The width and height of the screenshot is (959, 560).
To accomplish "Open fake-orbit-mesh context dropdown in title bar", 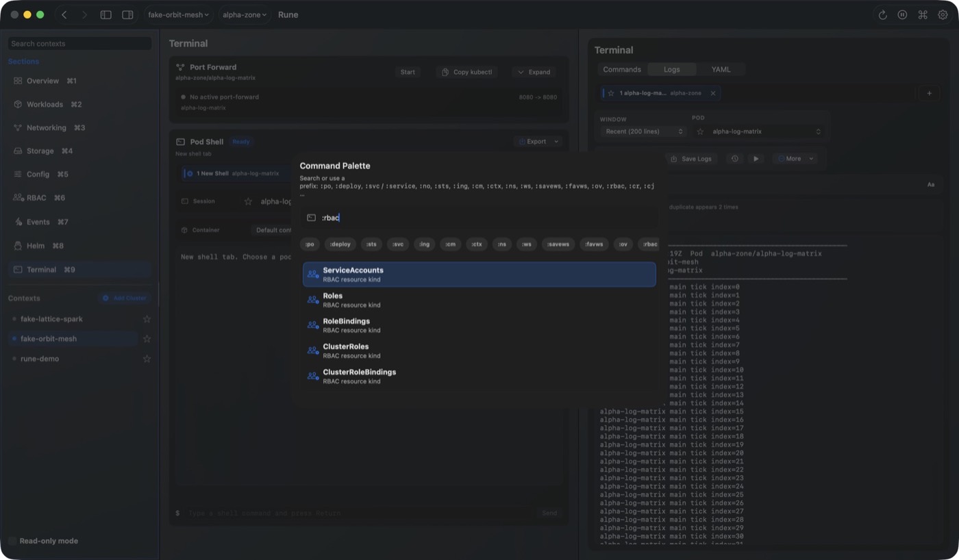I will tap(179, 14).
